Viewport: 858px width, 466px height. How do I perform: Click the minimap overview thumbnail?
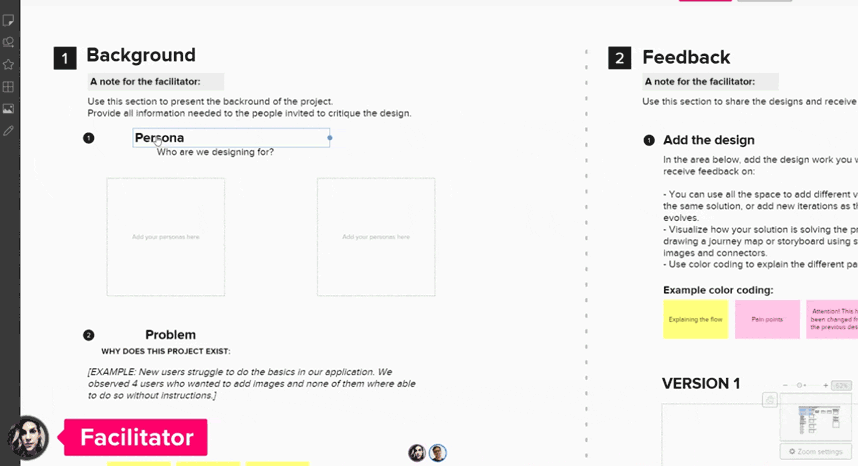pyautogui.click(x=816, y=417)
